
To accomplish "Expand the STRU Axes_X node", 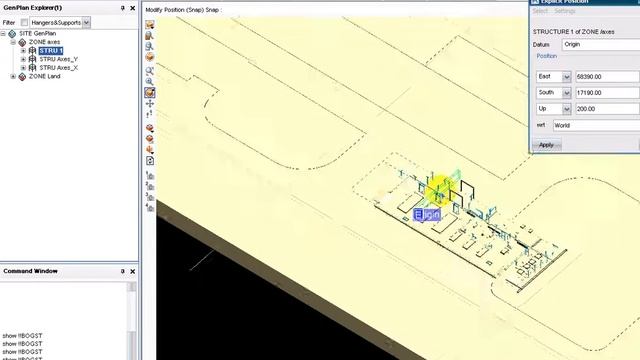I will point(23,68).
